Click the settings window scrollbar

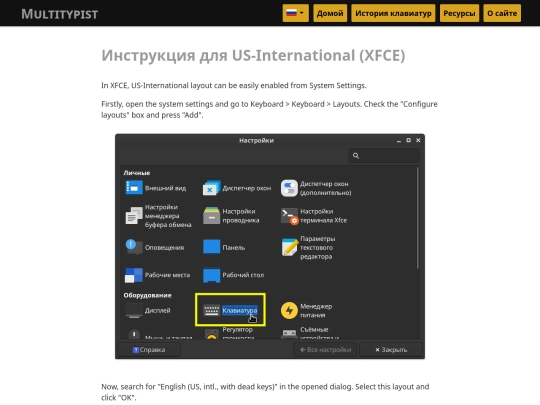click(x=418, y=218)
